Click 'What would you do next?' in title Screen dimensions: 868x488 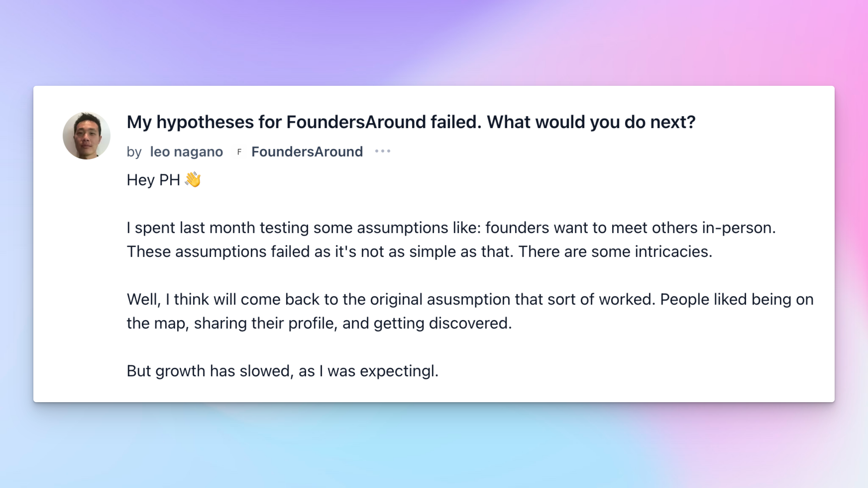[x=591, y=122]
